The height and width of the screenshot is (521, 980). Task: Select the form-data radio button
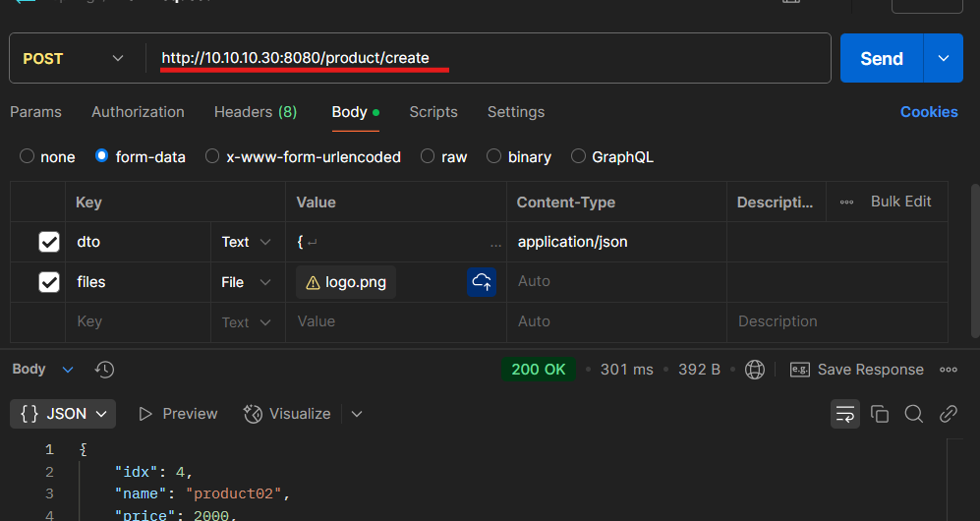101,155
